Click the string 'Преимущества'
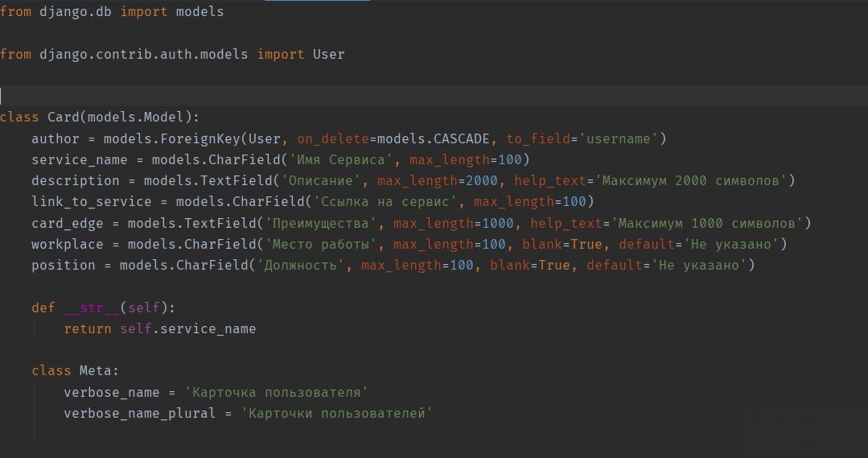This screenshot has height=458, width=868. 320,224
